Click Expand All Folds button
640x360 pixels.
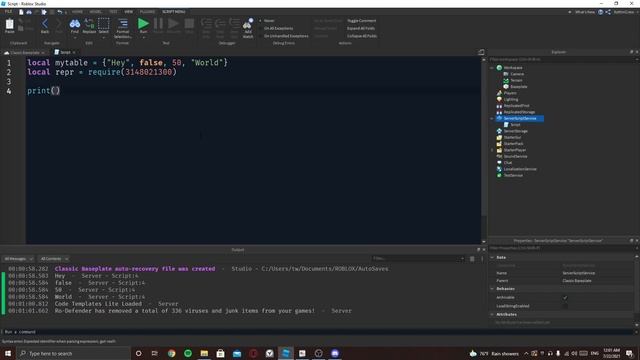(x=361, y=28)
